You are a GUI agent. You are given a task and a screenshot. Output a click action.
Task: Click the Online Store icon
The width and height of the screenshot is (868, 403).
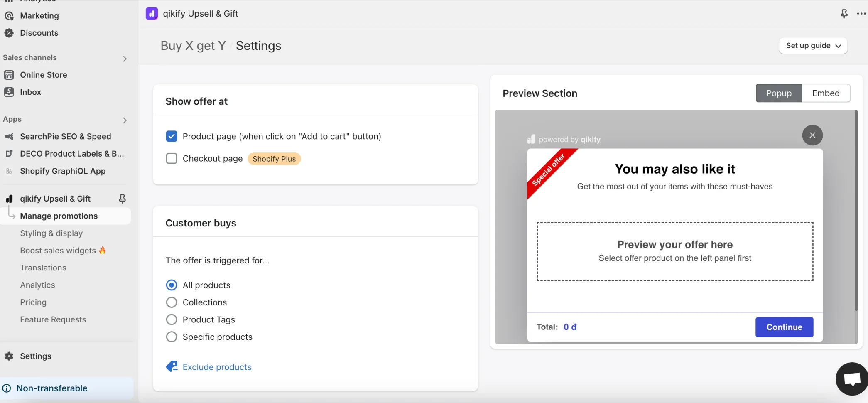(9, 75)
